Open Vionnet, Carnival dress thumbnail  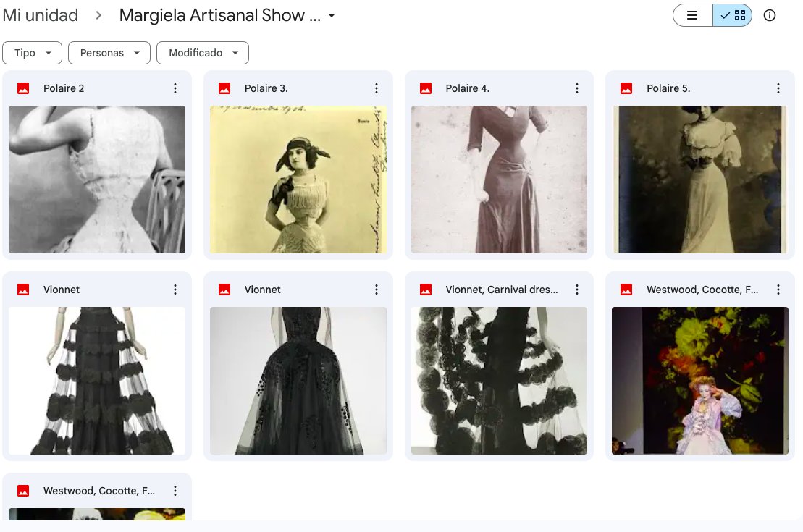pyautogui.click(x=500, y=381)
